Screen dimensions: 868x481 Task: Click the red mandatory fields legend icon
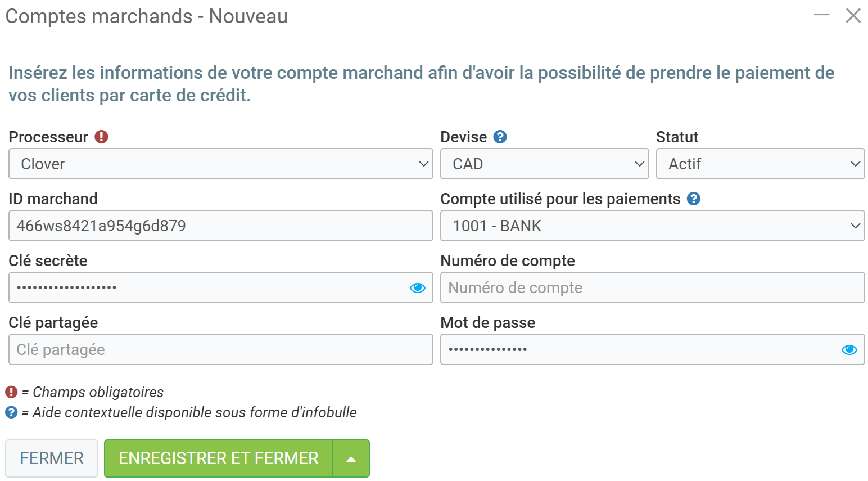tap(11, 392)
